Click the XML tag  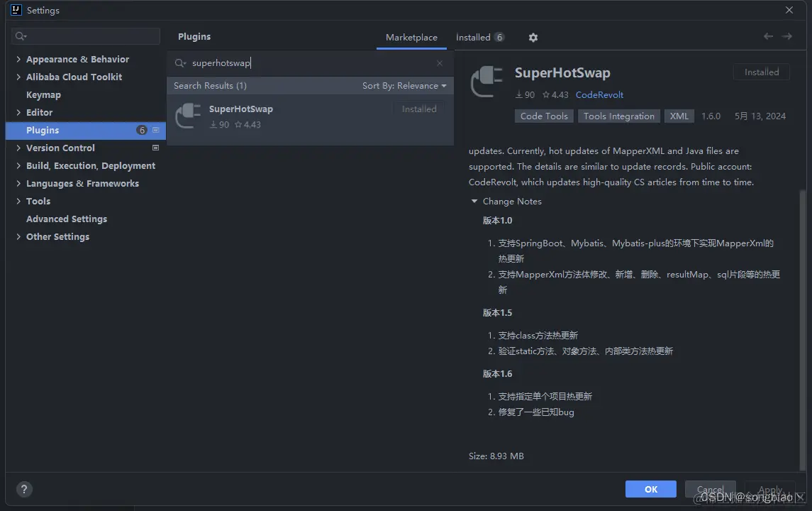pos(679,116)
